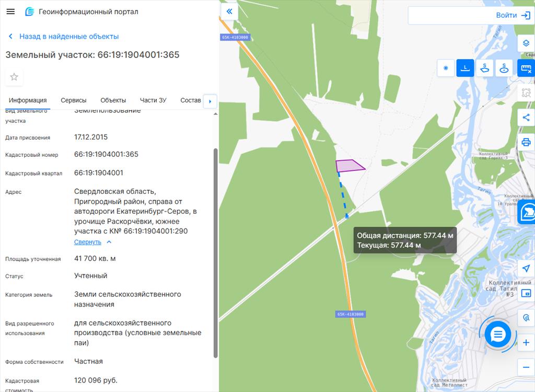Zoom in the map with plus

(x=526, y=343)
